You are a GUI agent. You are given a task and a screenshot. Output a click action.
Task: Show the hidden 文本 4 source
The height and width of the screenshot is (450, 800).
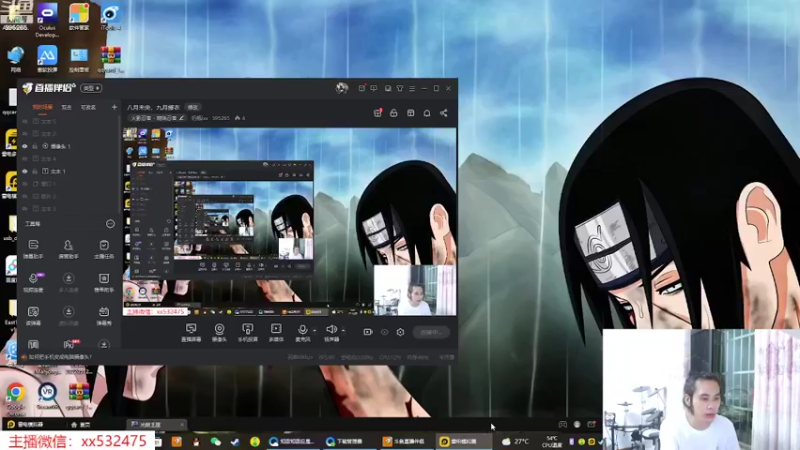point(24,159)
